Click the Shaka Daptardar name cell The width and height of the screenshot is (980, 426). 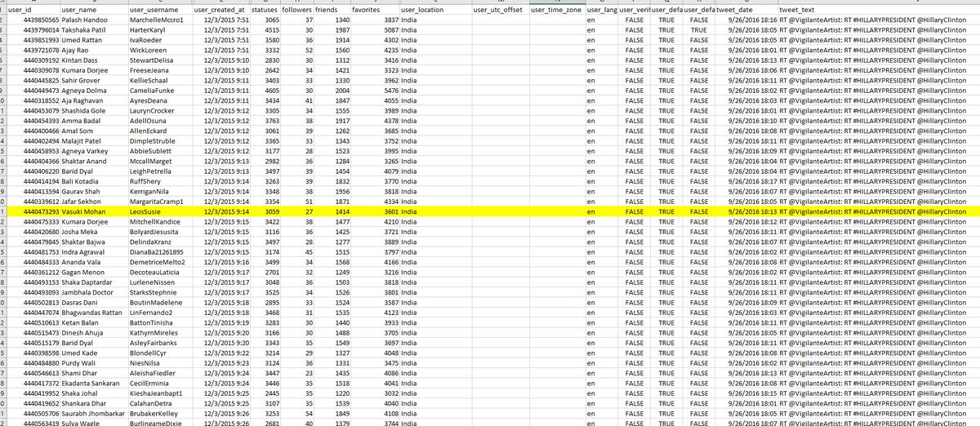(94, 282)
